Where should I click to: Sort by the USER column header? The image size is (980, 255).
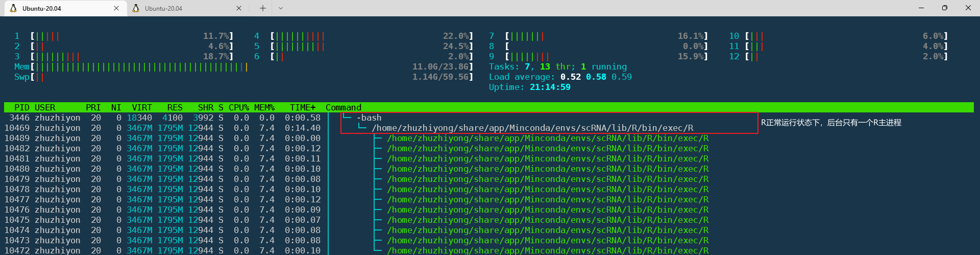[45, 107]
